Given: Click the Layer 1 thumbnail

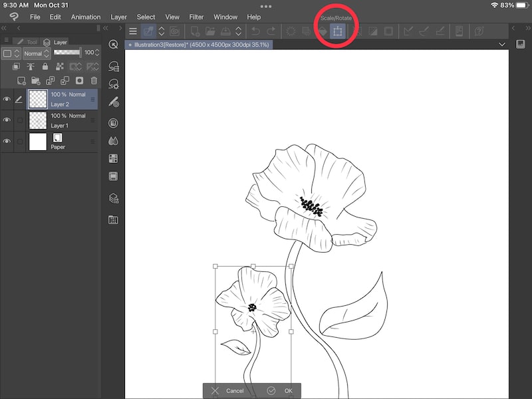Looking at the screenshot, I should click(x=38, y=120).
